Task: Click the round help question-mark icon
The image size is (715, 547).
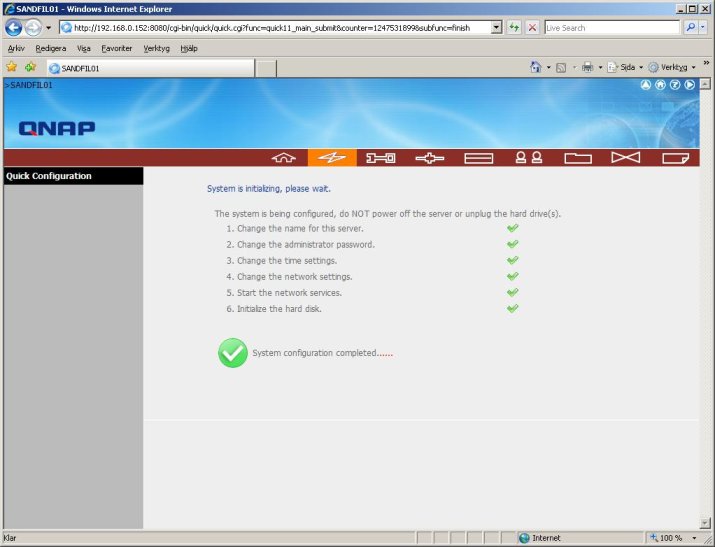Action: 675,85
